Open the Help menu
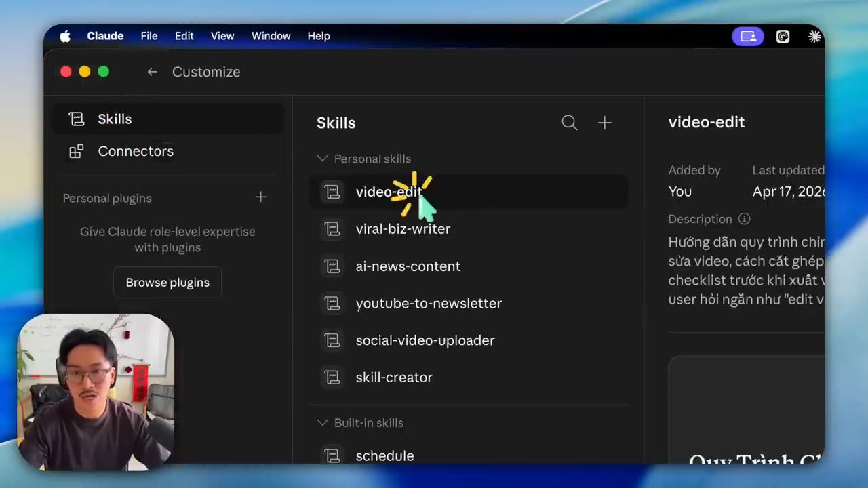Screen dimensions: 868x488 click(319, 36)
